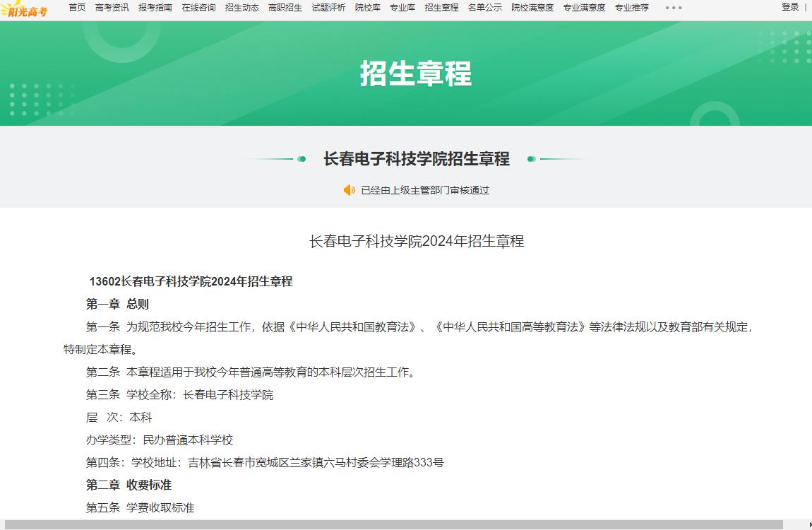Go to the 名单公示 page
812x530 pixels.
pos(485,8)
